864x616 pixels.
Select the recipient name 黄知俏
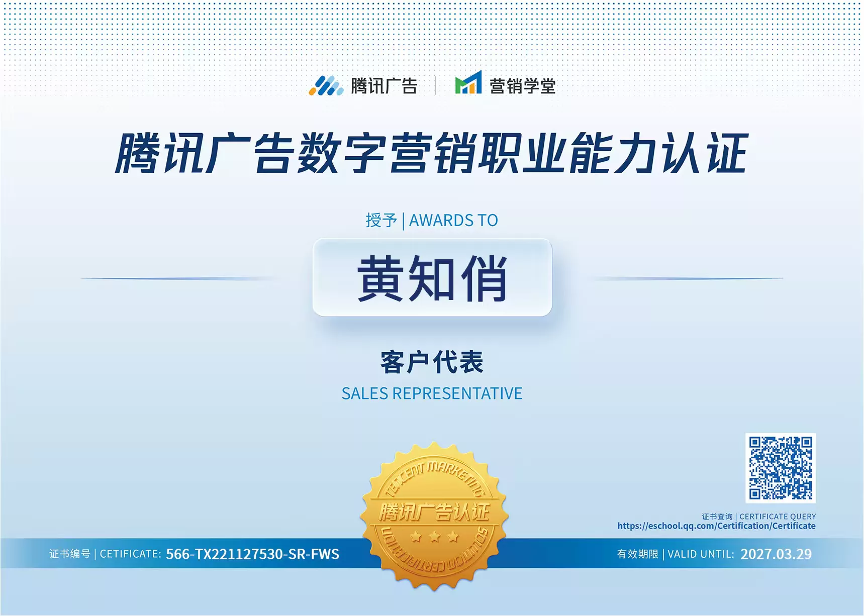[x=432, y=278]
